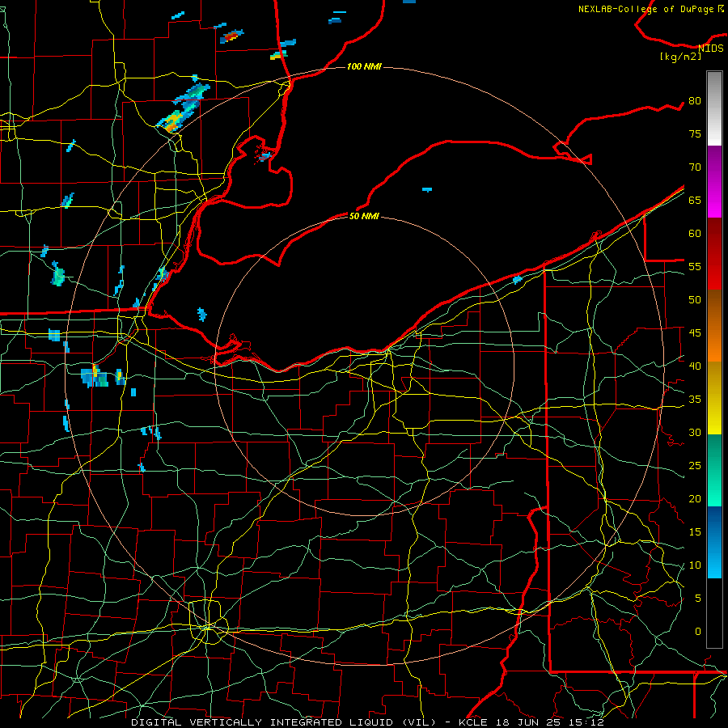This screenshot has height=728, width=728.
Task: Click the 40 value on the scale
Action: (x=695, y=366)
